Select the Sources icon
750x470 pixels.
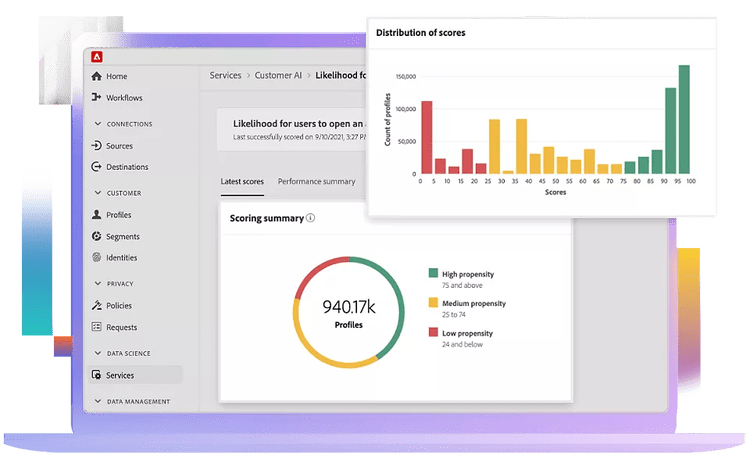click(x=97, y=145)
